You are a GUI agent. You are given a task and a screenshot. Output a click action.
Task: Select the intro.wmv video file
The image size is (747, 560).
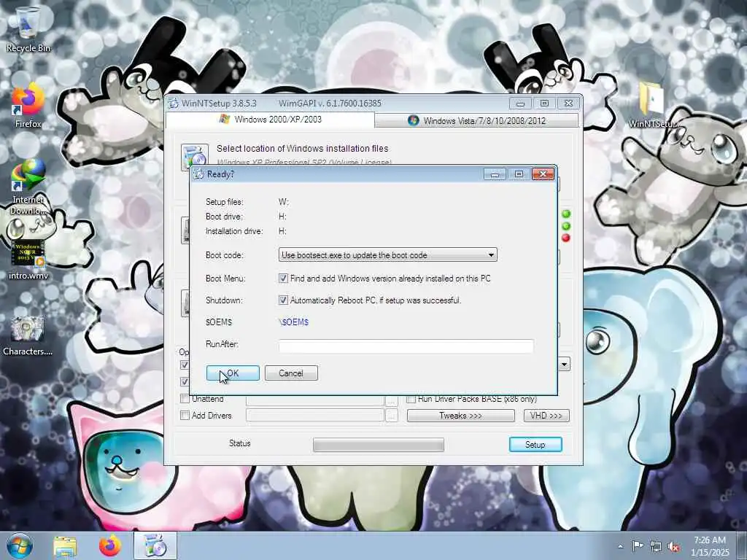[28, 258]
